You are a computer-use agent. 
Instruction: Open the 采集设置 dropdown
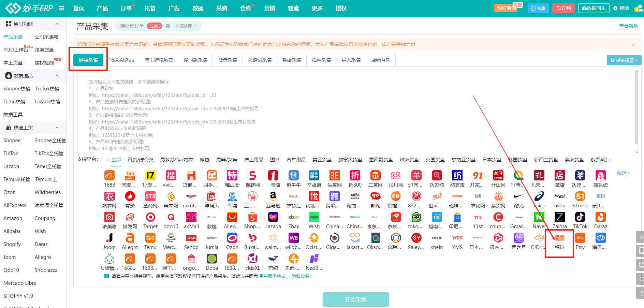tap(624, 60)
